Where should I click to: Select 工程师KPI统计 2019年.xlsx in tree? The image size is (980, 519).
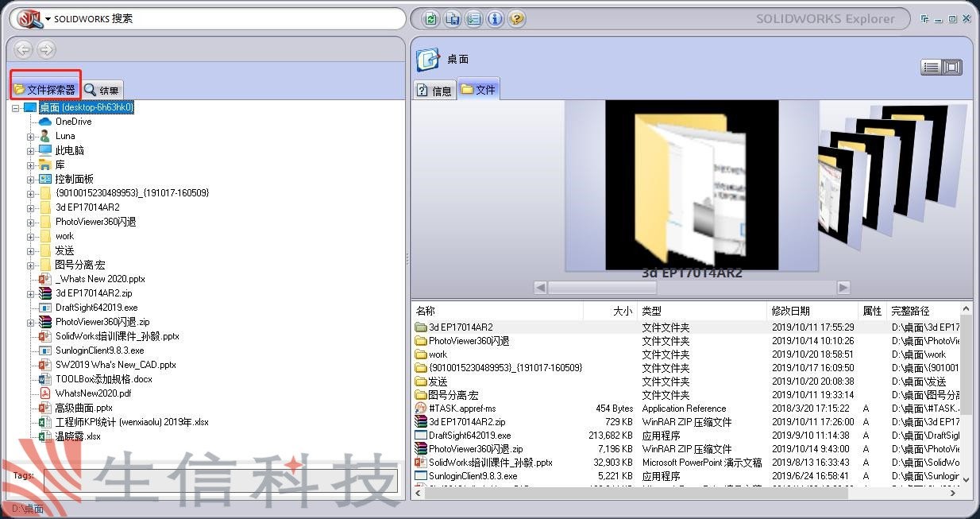tap(132, 422)
